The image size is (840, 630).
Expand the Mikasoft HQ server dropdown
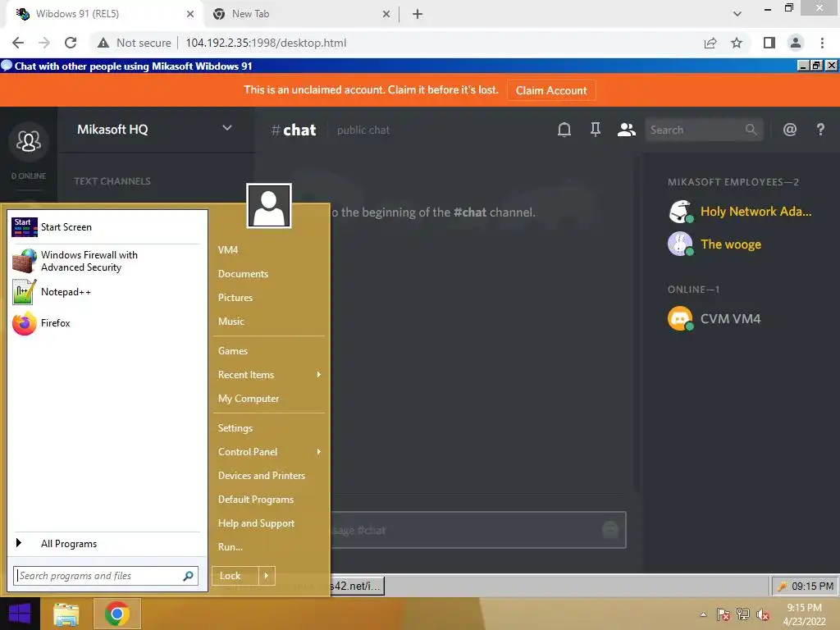tap(227, 128)
